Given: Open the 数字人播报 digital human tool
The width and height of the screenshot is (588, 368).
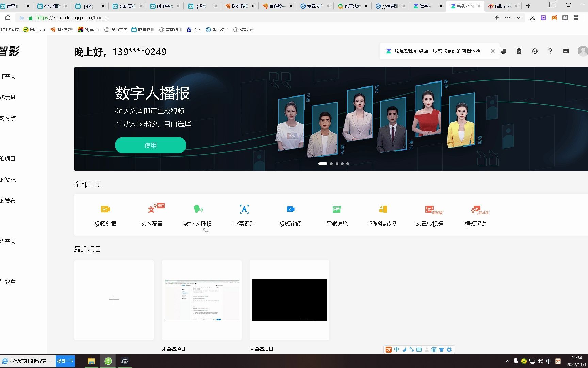Looking at the screenshot, I should click(x=198, y=215).
